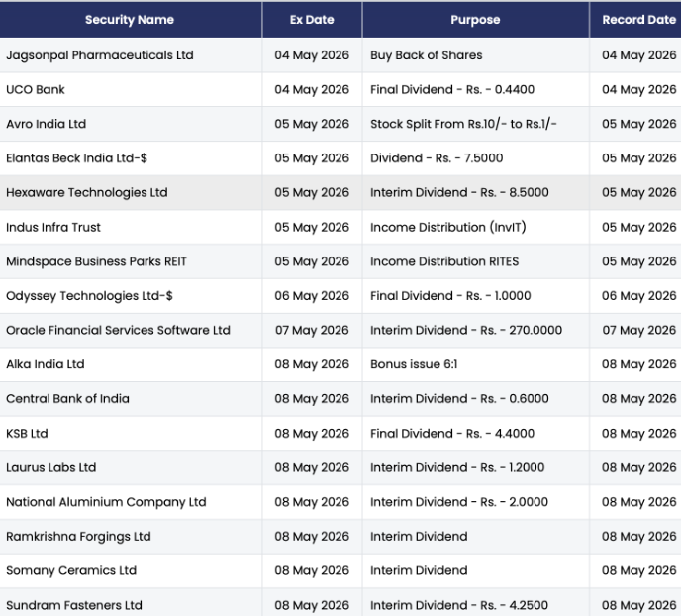Click Bonus issue 6:1 purpose
This screenshot has width=681, height=616.
(x=414, y=364)
